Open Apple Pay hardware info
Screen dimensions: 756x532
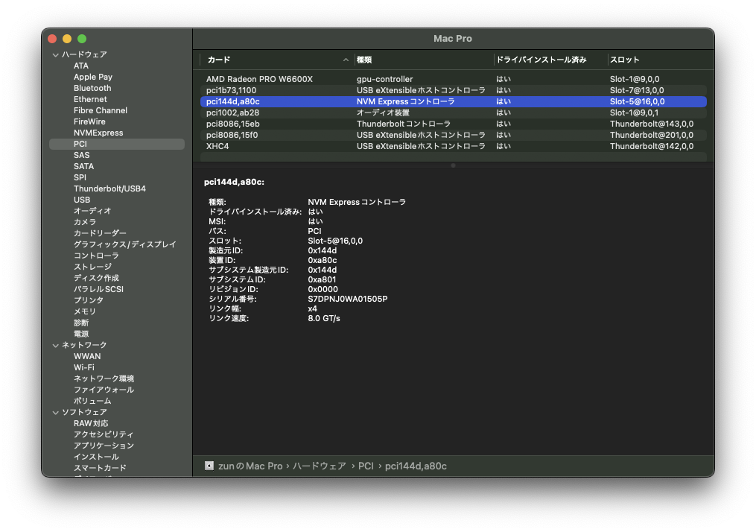pyautogui.click(x=93, y=77)
